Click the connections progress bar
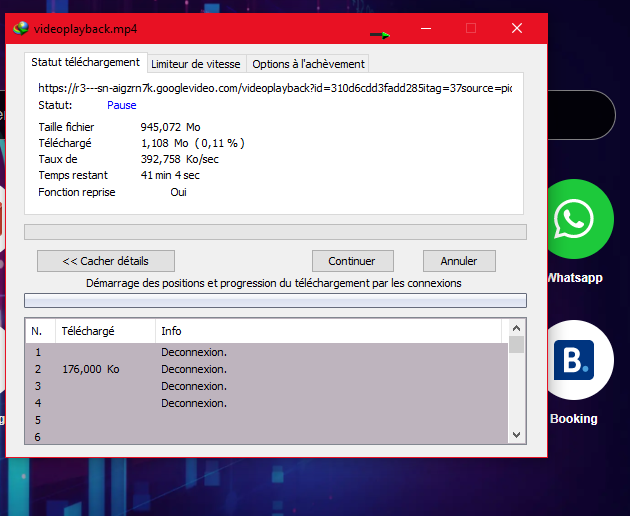This screenshot has height=516, width=630. [275, 300]
